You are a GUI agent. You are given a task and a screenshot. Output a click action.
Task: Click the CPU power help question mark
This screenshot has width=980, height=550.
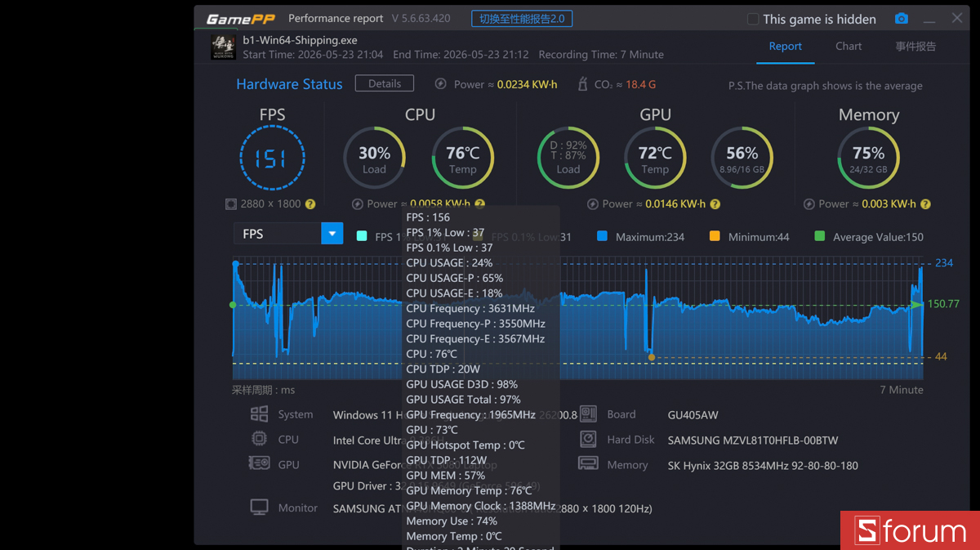tap(479, 204)
